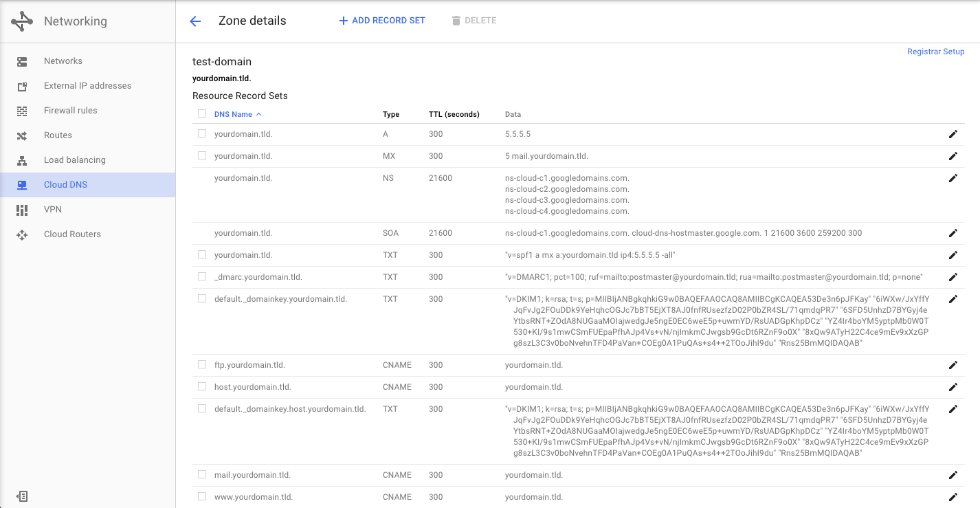
Task: Click the Cloud DNS icon
Action: [22, 185]
